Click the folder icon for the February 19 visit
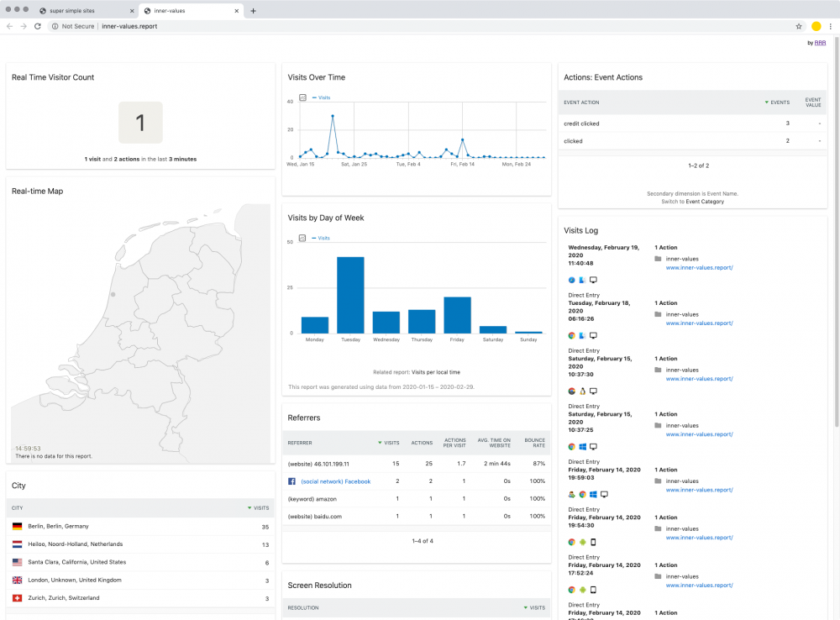Screen dimensions: 840x620 [658, 259]
